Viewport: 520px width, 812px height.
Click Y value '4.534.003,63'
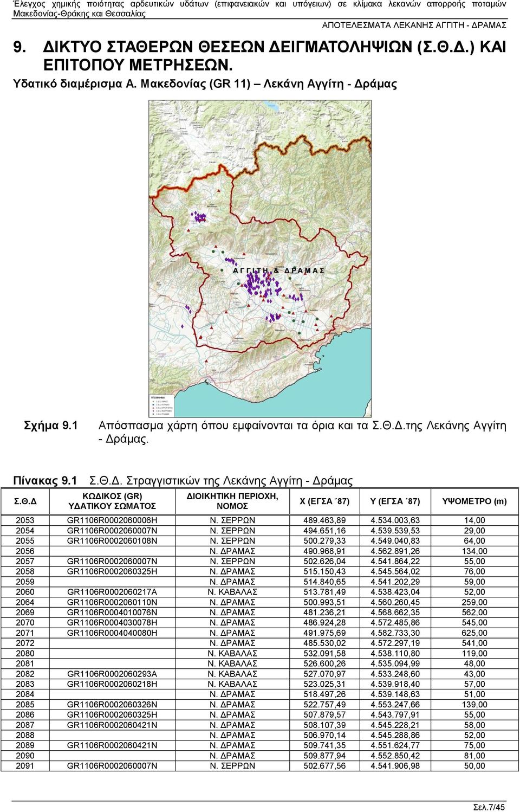(395, 520)
